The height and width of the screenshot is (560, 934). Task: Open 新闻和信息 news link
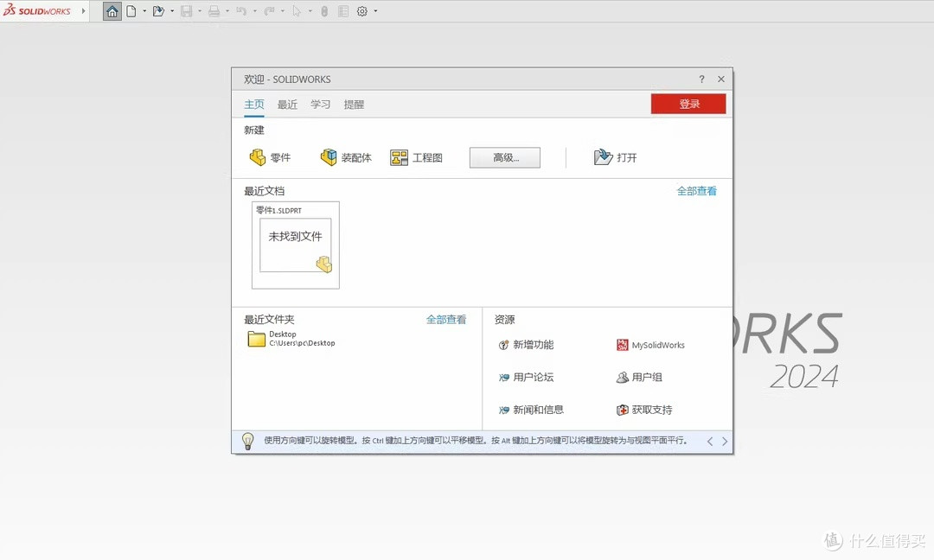click(x=531, y=410)
